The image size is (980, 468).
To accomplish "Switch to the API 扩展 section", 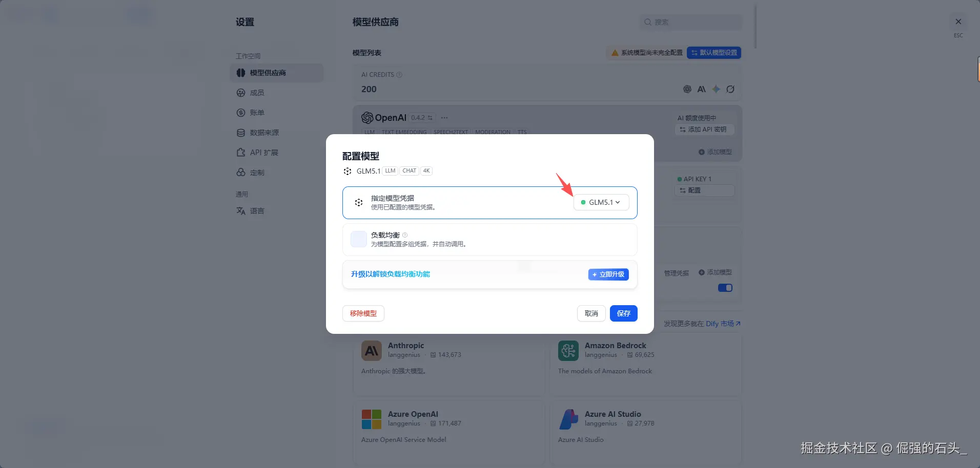I will coord(277,153).
